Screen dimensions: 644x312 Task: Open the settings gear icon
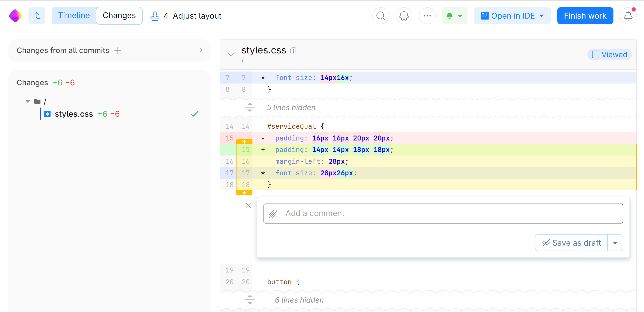pyautogui.click(x=404, y=16)
